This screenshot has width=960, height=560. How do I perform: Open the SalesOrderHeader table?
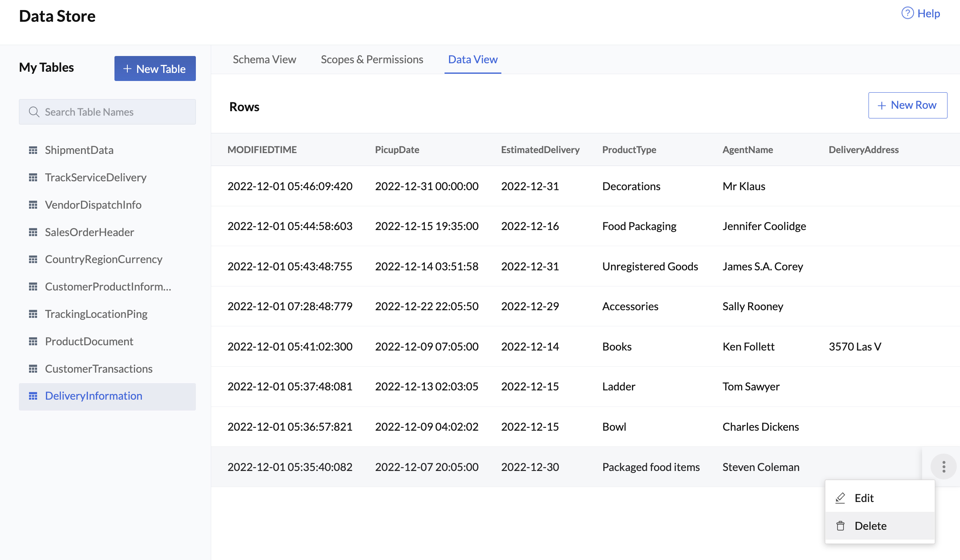[89, 232]
